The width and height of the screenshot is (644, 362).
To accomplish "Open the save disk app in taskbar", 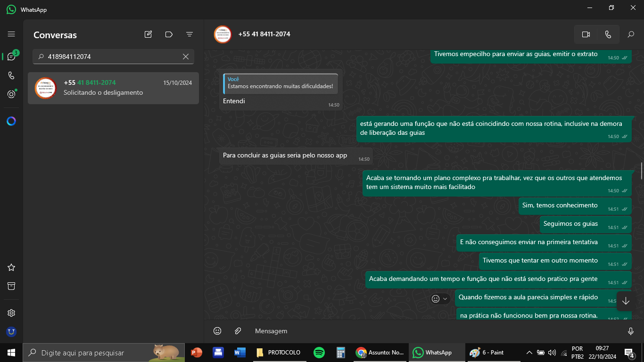I will click(x=218, y=353).
